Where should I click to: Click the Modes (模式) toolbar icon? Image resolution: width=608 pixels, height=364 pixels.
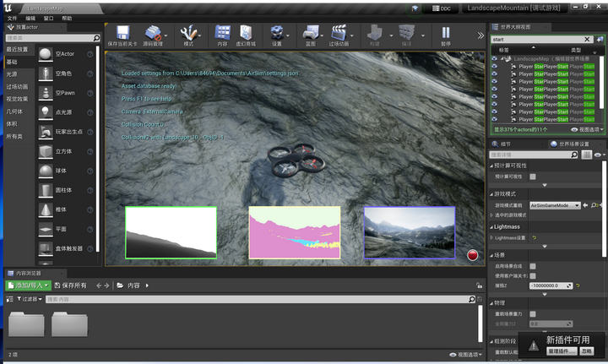coord(187,32)
